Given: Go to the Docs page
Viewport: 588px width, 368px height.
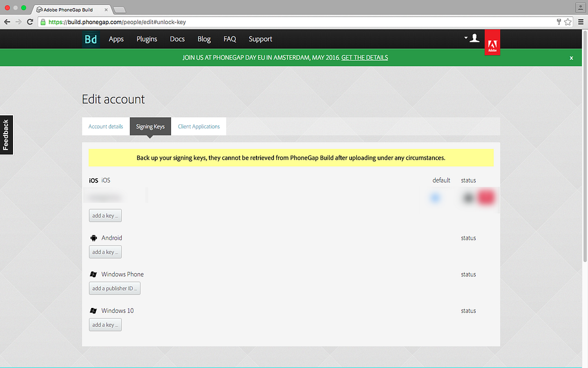Looking at the screenshot, I should point(177,39).
